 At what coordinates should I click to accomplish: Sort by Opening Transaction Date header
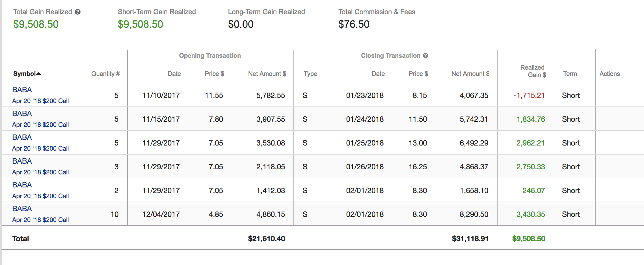click(174, 74)
